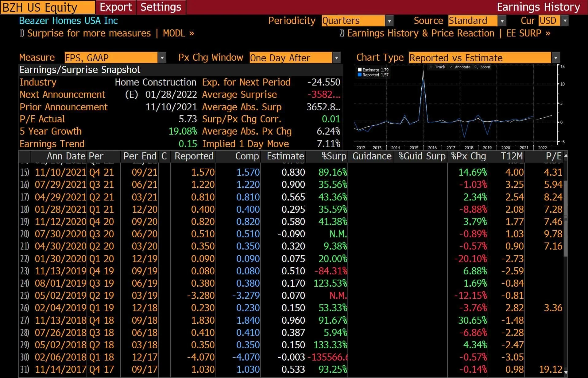588x378 pixels.
Task: Open the Px Chg Window dropdown arrow
Action: (x=337, y=58)
